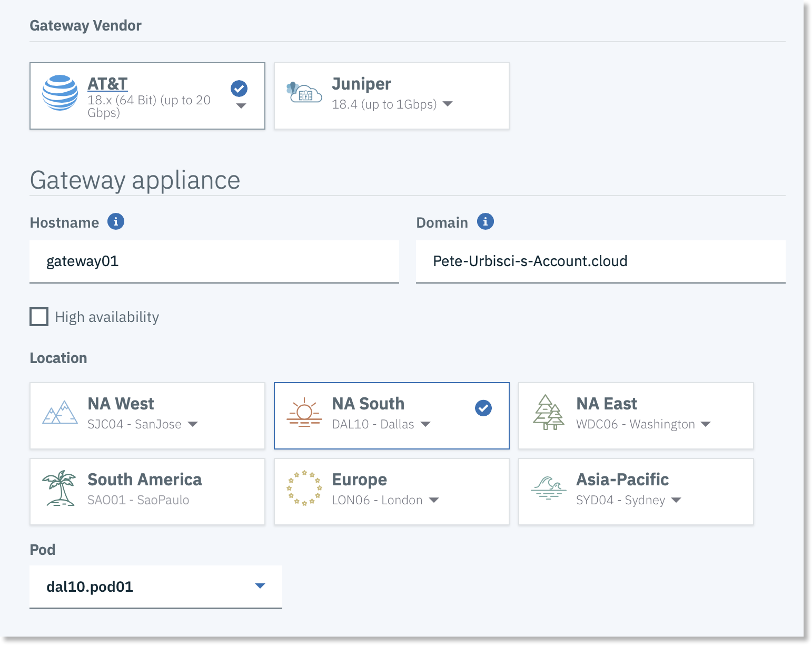Click the 18.x (64 Bit) version text
This screenshot has width=812, height=645.
tap(149, 106)
